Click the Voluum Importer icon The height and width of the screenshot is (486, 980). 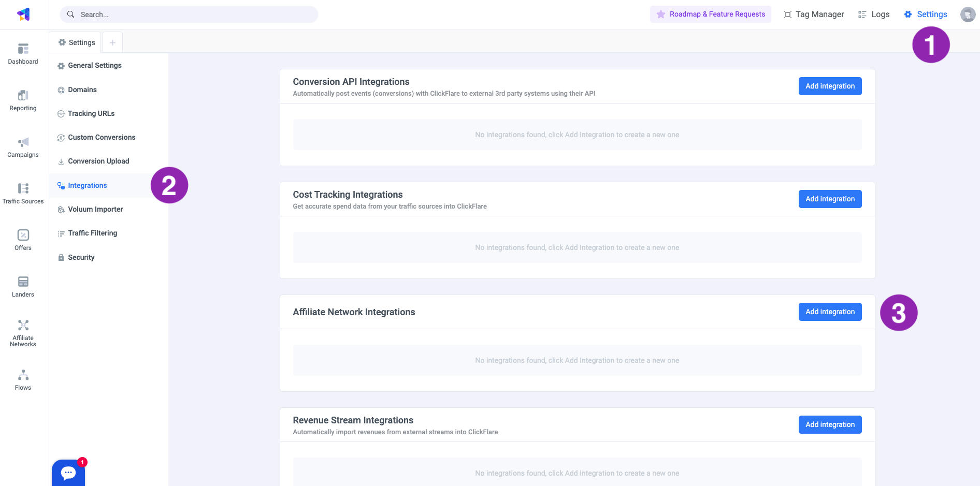pyautogui.click(x=61, y=210)
